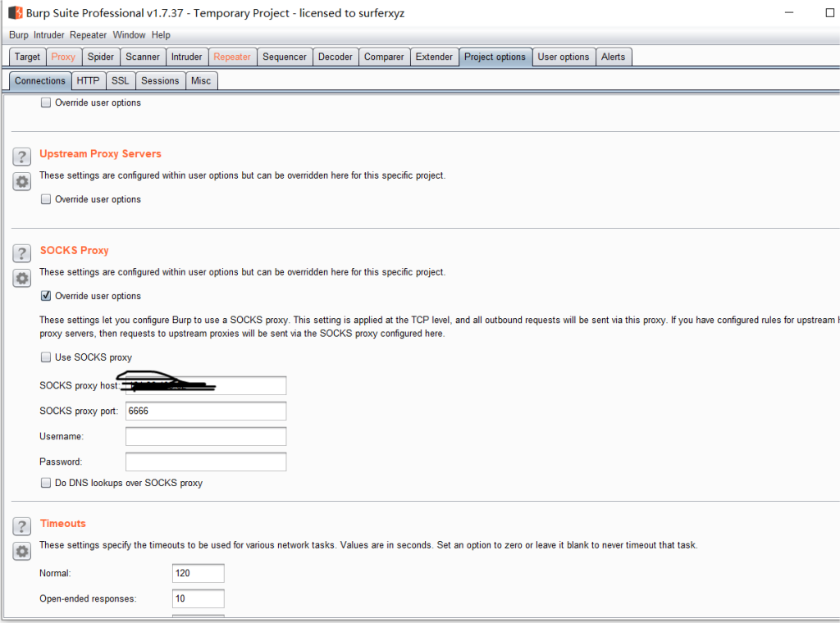Switch to the SSL sub-tab
The image size is (840, 623).
pyautogui.click(x=120, y=80)
